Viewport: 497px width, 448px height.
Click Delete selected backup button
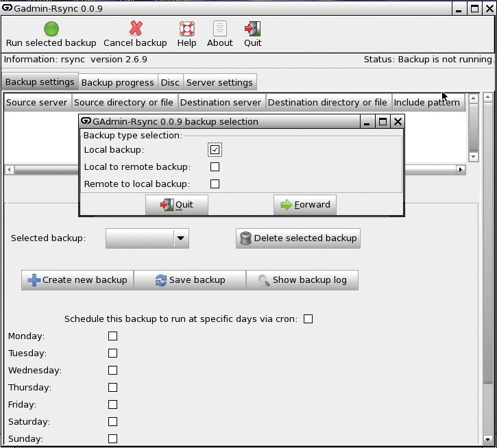click(x=298, y=238)
